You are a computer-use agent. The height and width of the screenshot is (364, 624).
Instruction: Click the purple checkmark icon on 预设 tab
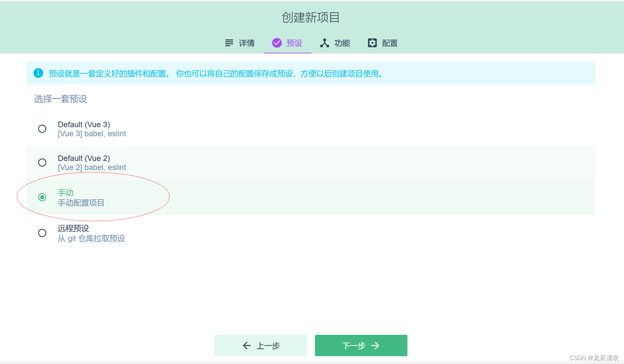277,43
